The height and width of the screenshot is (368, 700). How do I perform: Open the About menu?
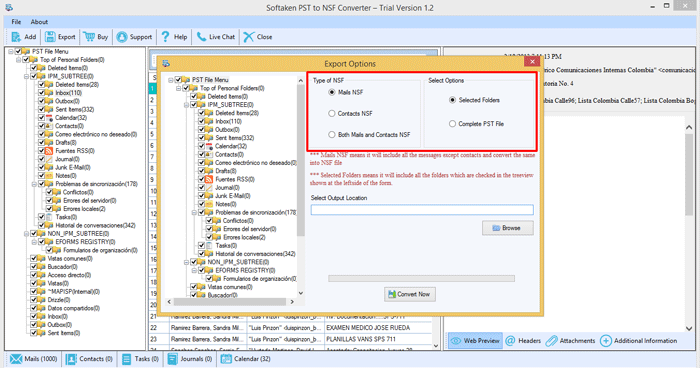39,21
